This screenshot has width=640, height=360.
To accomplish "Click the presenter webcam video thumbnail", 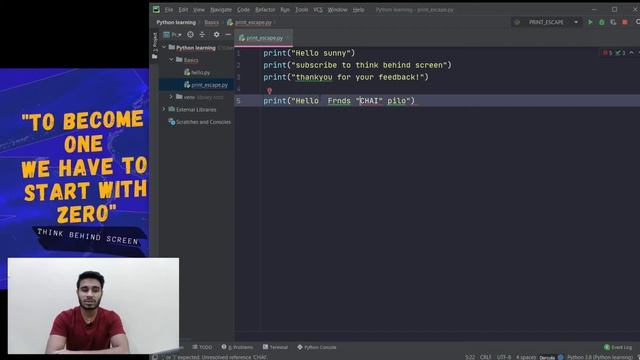I will pos(93,305).
